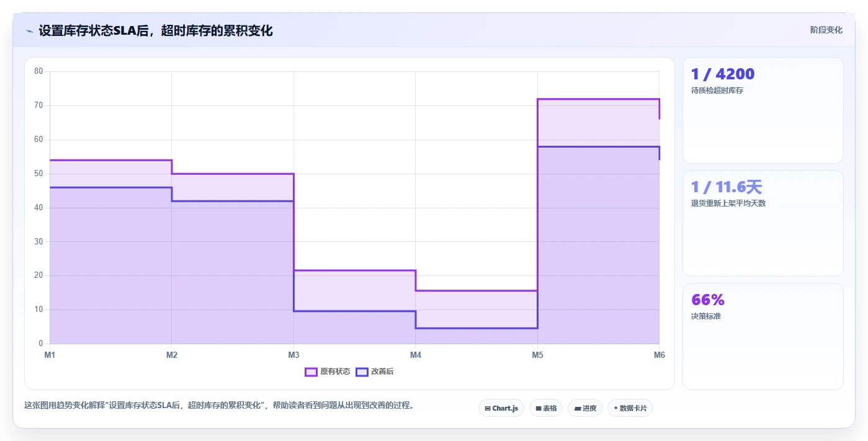Select the 数据卡片 tag
The image size is (868, 441).
click(x=630, y=408)
